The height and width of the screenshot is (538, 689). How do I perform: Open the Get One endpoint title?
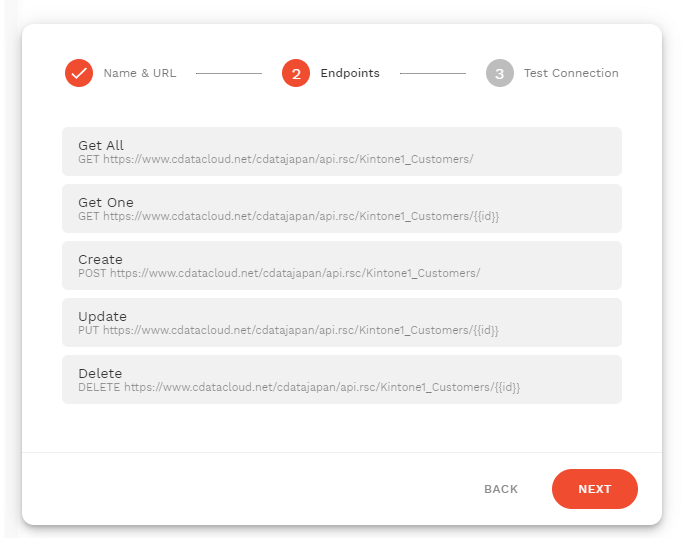pos(105,203)
